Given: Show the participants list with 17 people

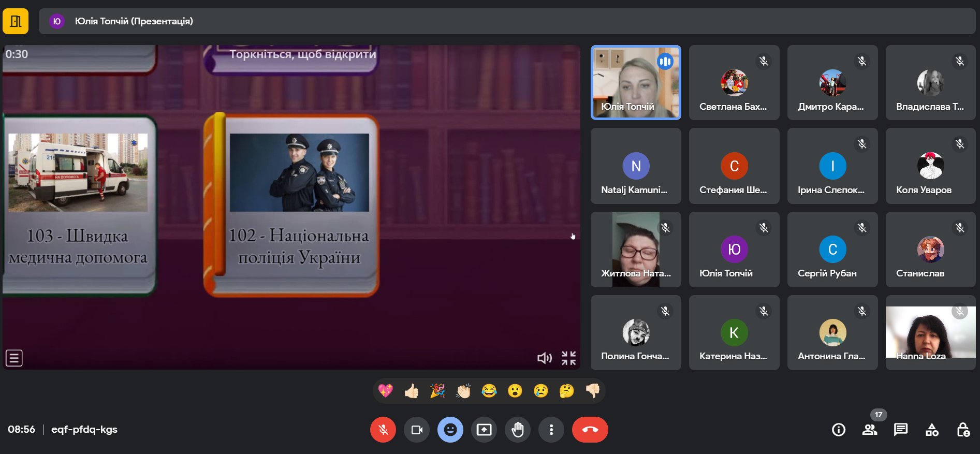Looking at the screenshot, I should 870,430.
